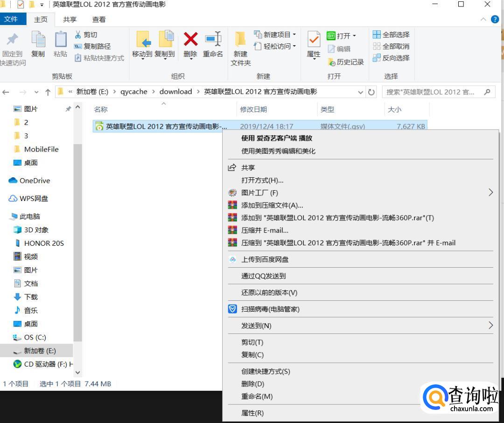This screenshot has height=423, width=504.
Task: Go up one folder level arrow
Action: coord(48,92)
